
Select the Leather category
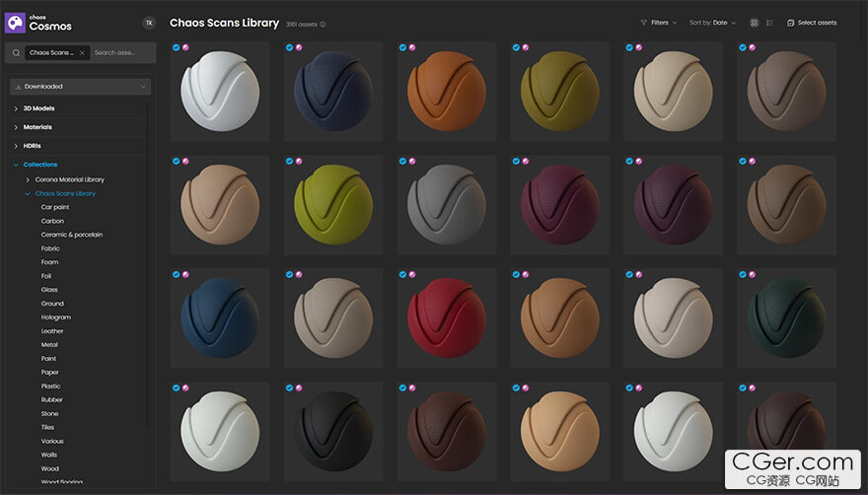pos(51,331)
